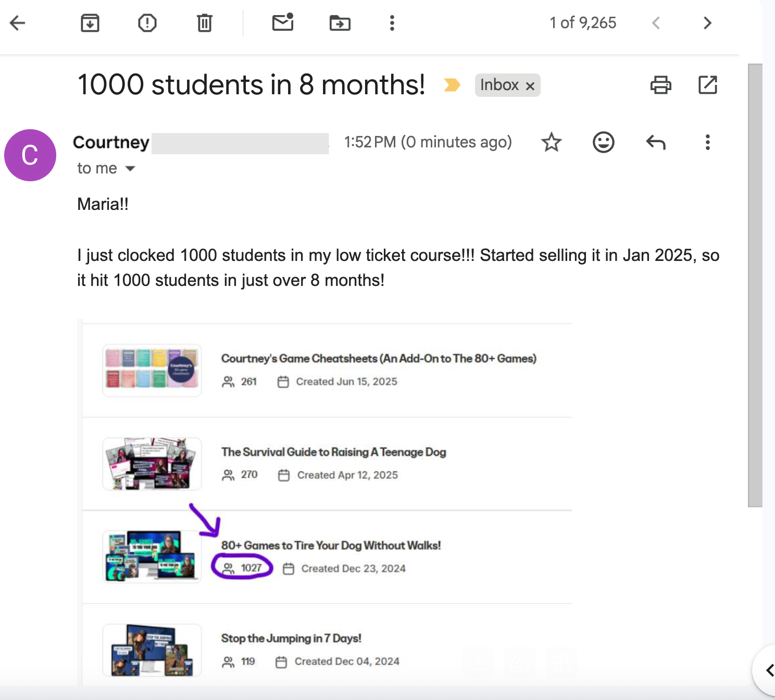Reply to Courtney's email
This screenshot has width=775, height=700.
(x=656, y=142)
